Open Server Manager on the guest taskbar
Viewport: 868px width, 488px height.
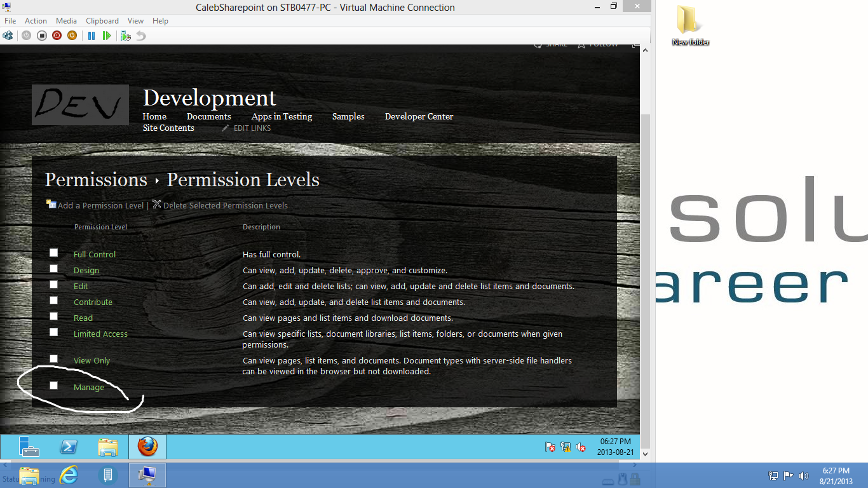click(x=29, y=447)
